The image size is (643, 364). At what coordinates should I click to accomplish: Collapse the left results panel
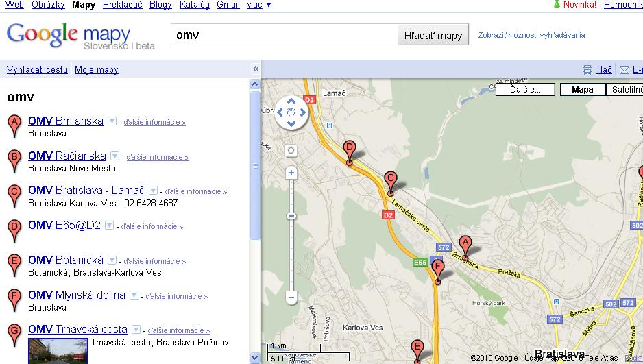coord(256,69)
